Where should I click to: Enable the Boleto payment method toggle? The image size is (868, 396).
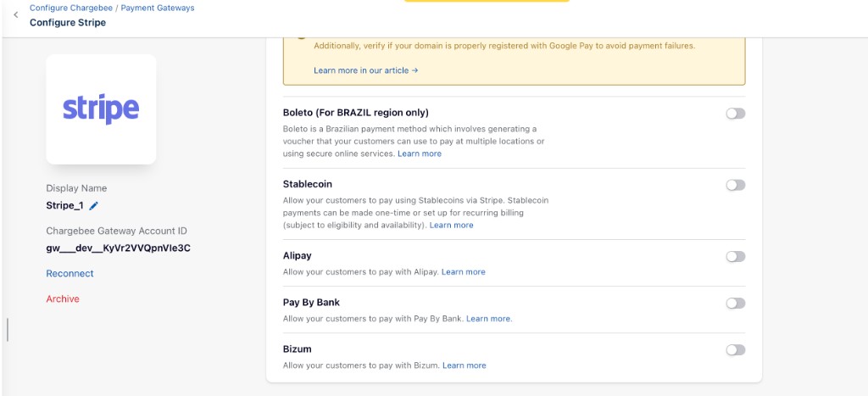coord(736,114)
